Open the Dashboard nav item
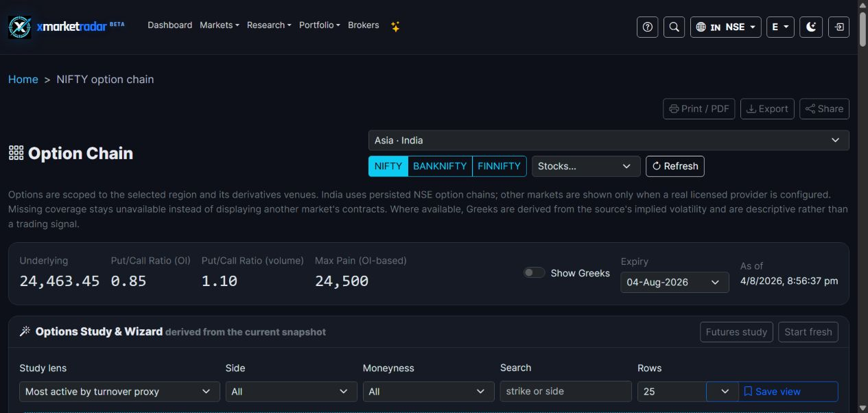Viewport: 868px width, 413px height. pyautogui.click(x=169, y=25)
